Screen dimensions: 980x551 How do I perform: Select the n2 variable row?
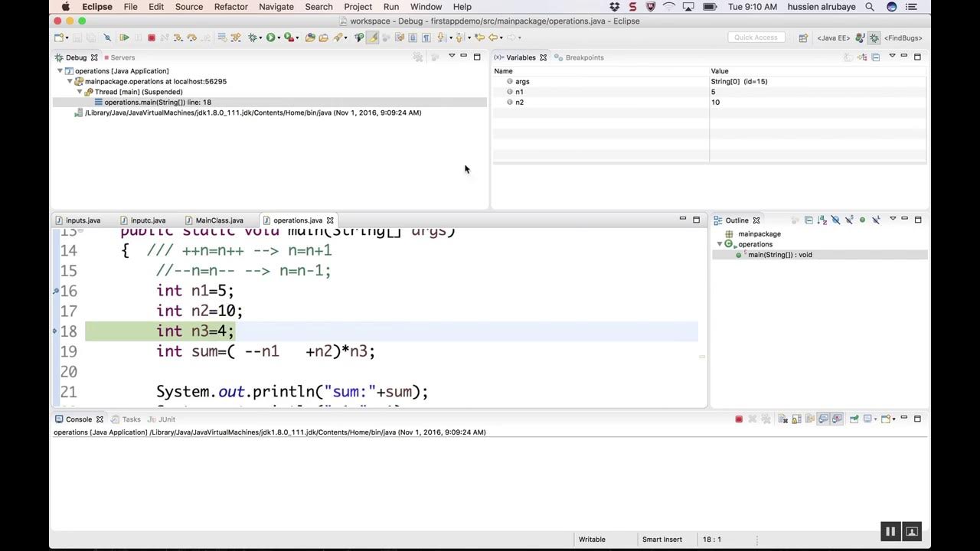709,103
